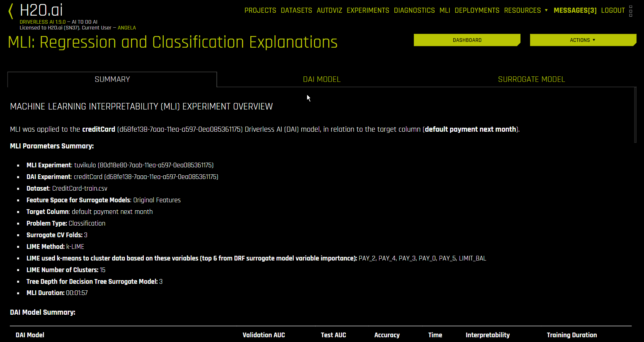Open the ACTIONS dropdown
The height and width of the screenshot is (342, 644).
click(583, 40)
